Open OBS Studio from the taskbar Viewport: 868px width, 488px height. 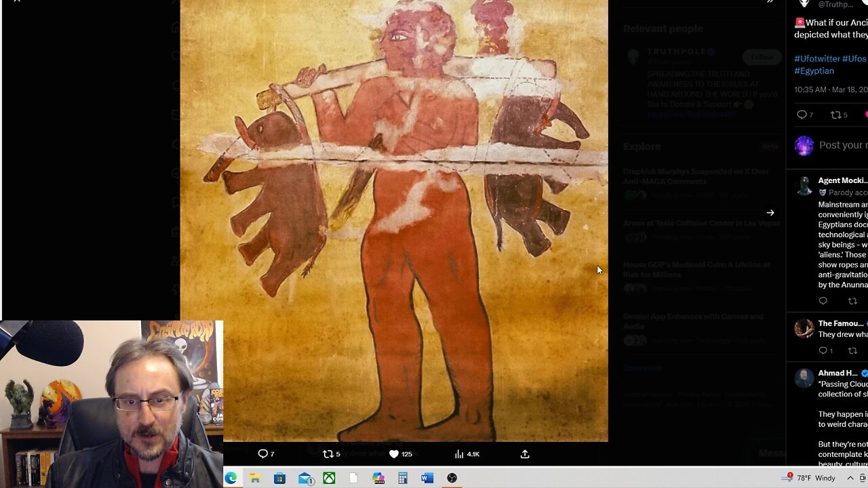(452, 479)
